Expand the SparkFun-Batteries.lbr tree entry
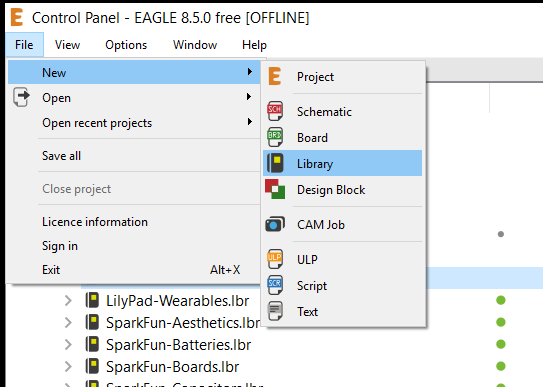This screenshot has width=543, height=387. 68,345
